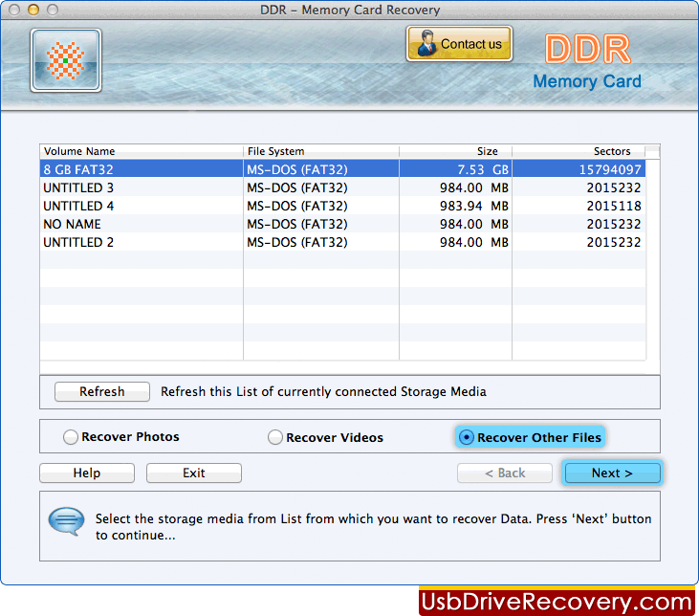Click the DDR application logo icon
699x616 pixels.
pos(66,60)
